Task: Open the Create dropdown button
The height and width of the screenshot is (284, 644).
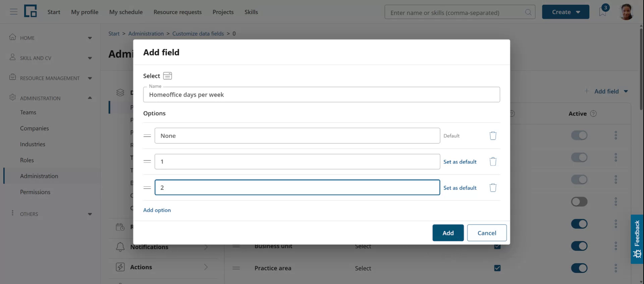Action: [x=566, y=12]
